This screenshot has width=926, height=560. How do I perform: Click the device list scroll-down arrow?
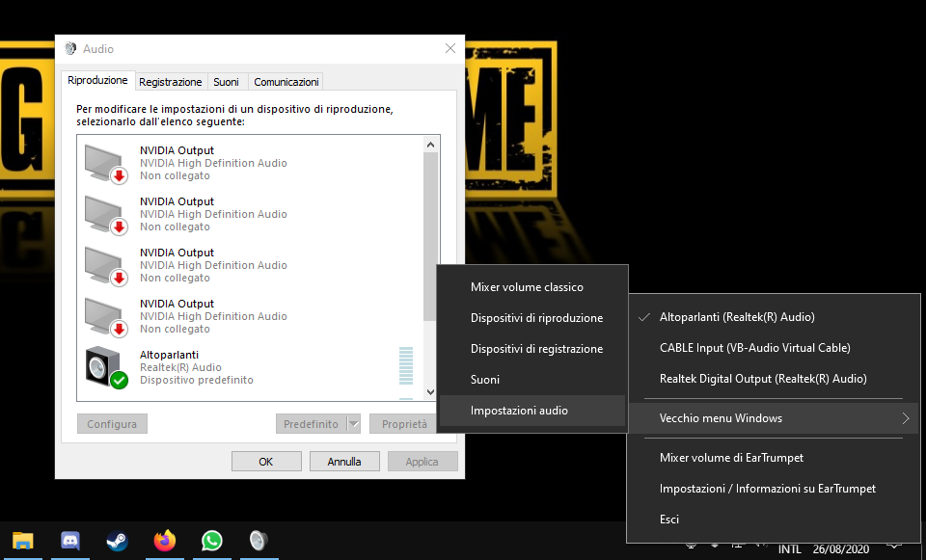pyautogui.click(x=430, y=392)
